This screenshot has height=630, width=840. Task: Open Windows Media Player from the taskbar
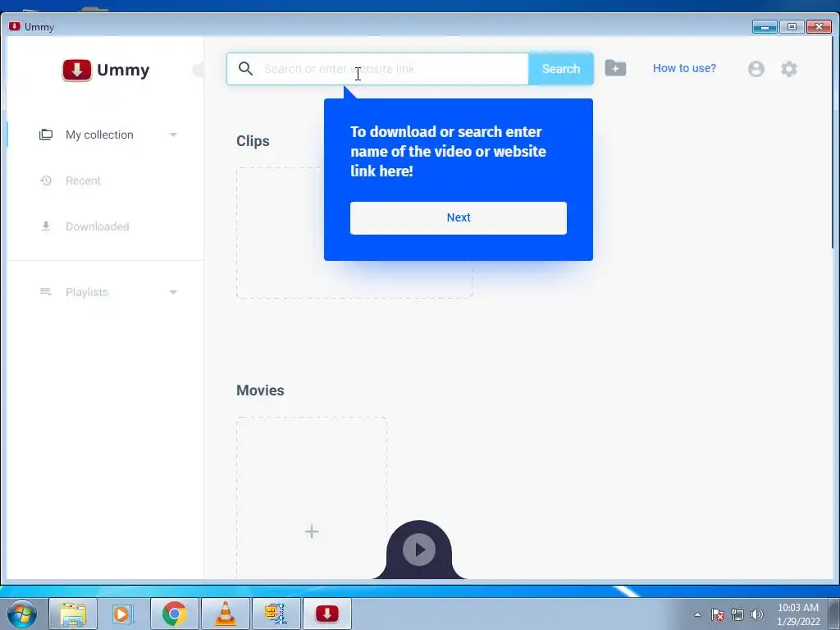pyautogui.click(x=123, y=614)
